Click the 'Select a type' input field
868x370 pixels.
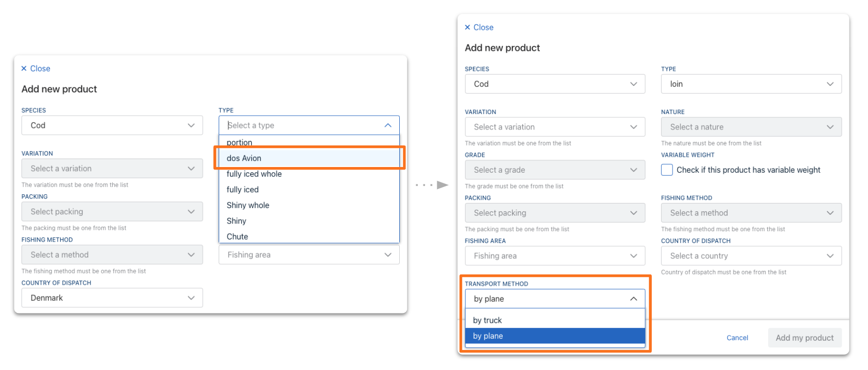(x=301, y=125)
